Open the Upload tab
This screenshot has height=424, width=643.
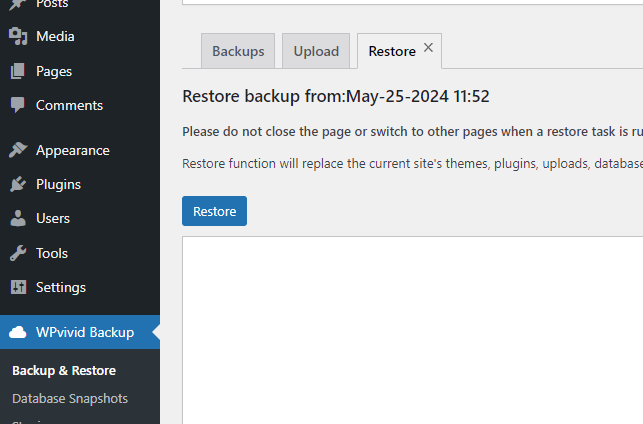[316, 51]
